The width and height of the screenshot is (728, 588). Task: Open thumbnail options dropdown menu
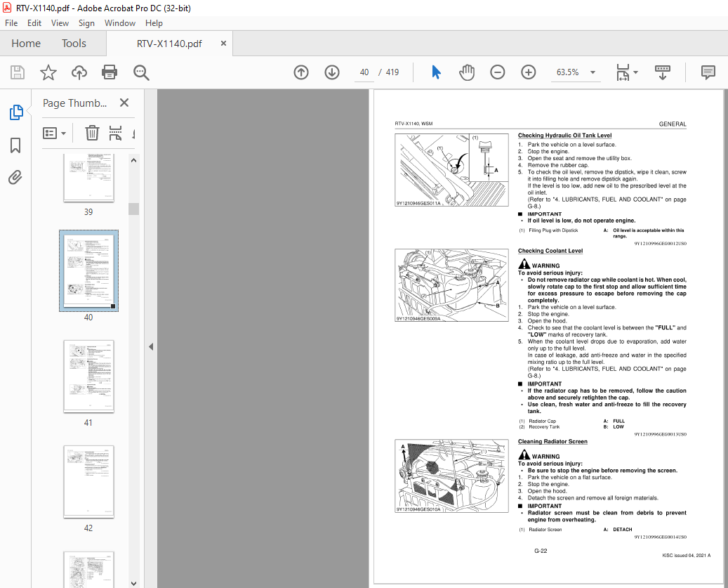[x=54, y=133]
